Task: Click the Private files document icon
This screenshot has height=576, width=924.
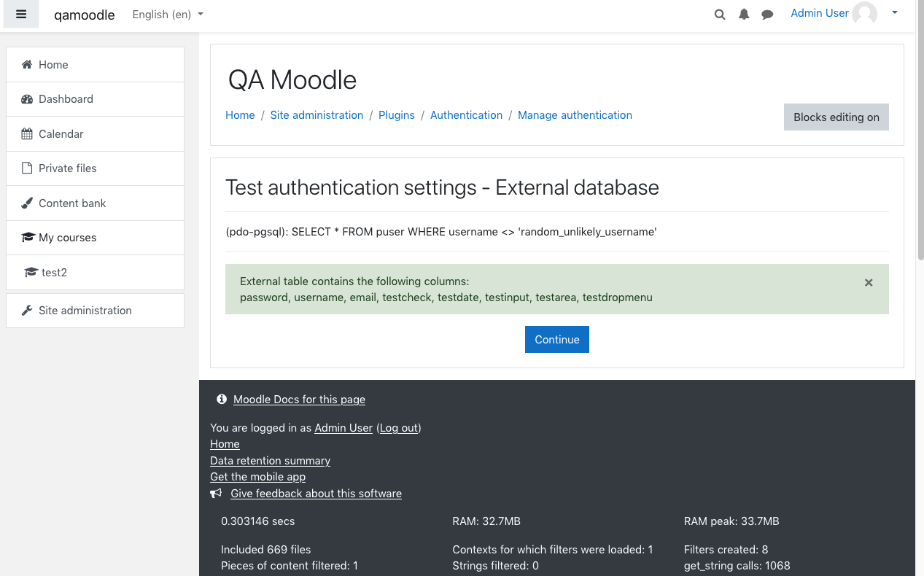Action: 27,168
